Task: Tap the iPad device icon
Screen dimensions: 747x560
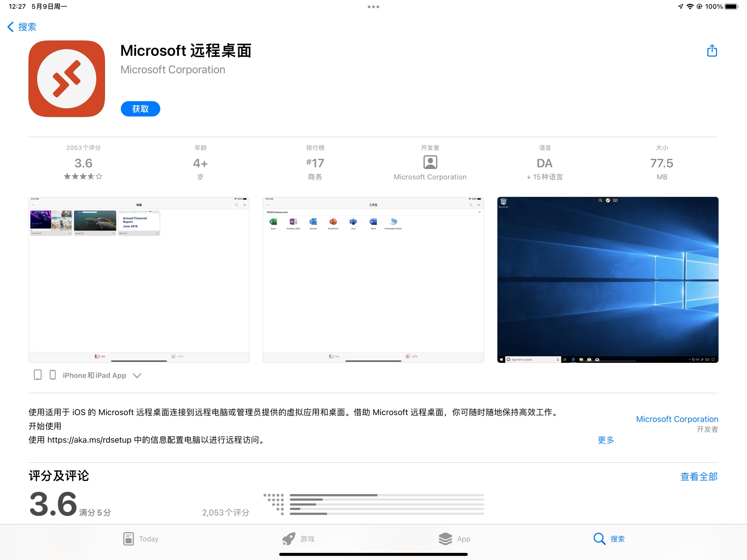Action: click(x=38, y=375)
